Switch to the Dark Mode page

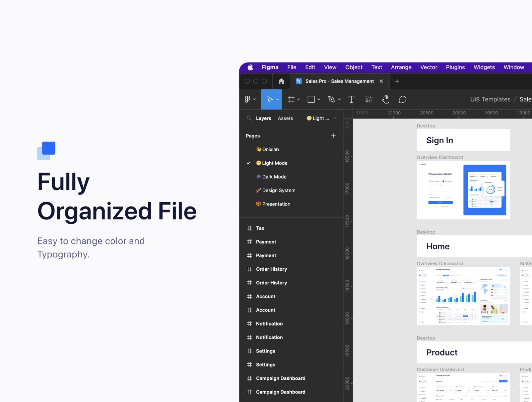pyautogui.click(x=274, y=177)
